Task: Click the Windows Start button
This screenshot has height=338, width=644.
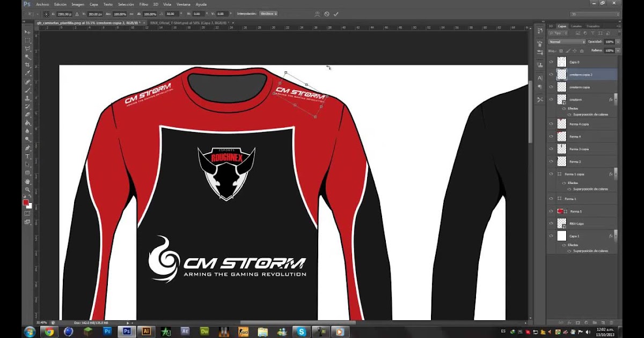Action: 29,332
